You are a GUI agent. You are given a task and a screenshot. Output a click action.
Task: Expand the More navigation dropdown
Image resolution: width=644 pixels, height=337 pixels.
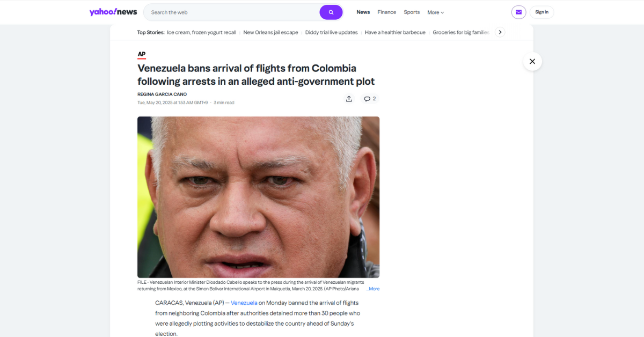click(x=435, y=12)
